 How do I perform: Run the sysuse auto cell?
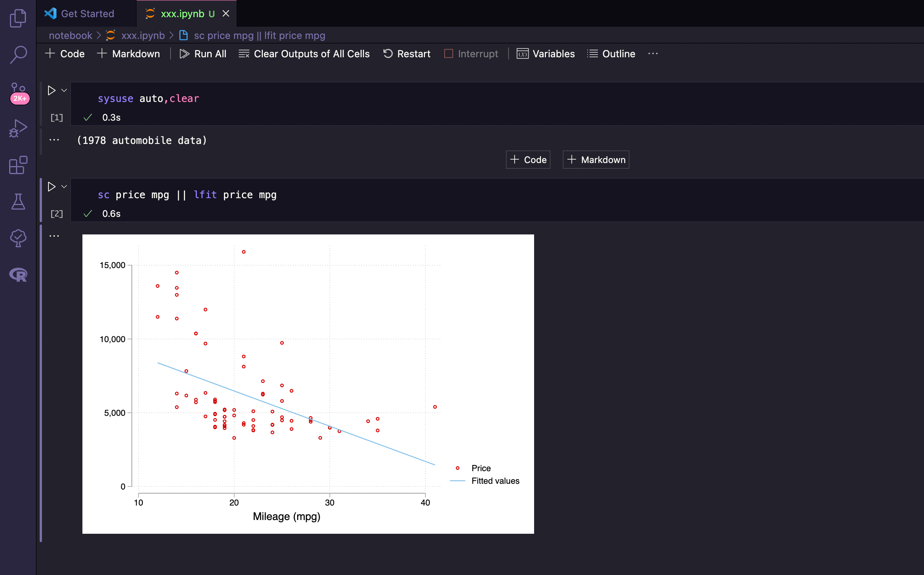[52, 90]
